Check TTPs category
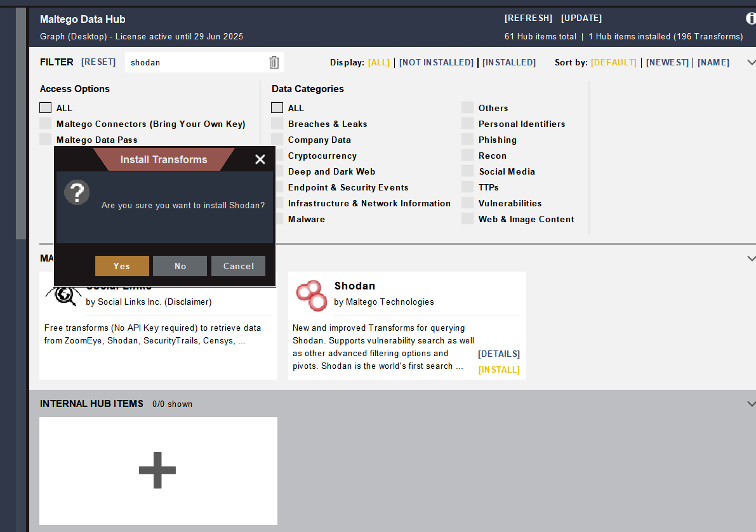Screen dimensions: 756x532 467,187
